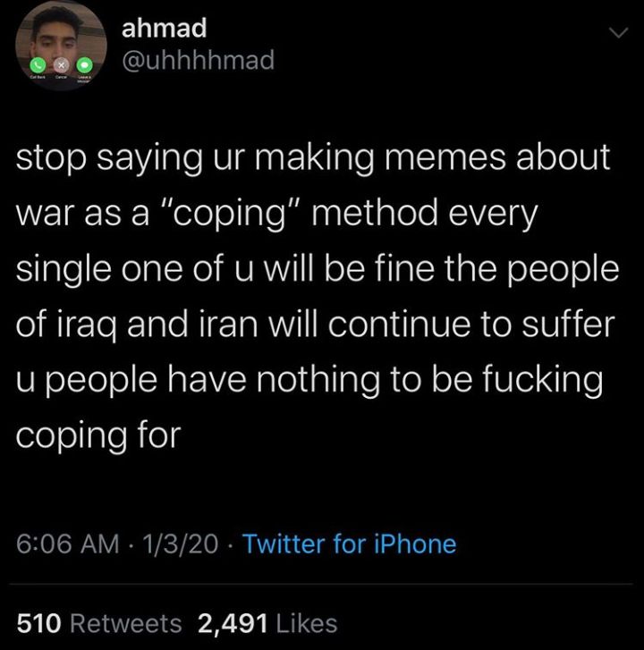Tap the green message bubble icon
Image resolution: width=644 pixels, height=650 pixels.
(84, 65)
